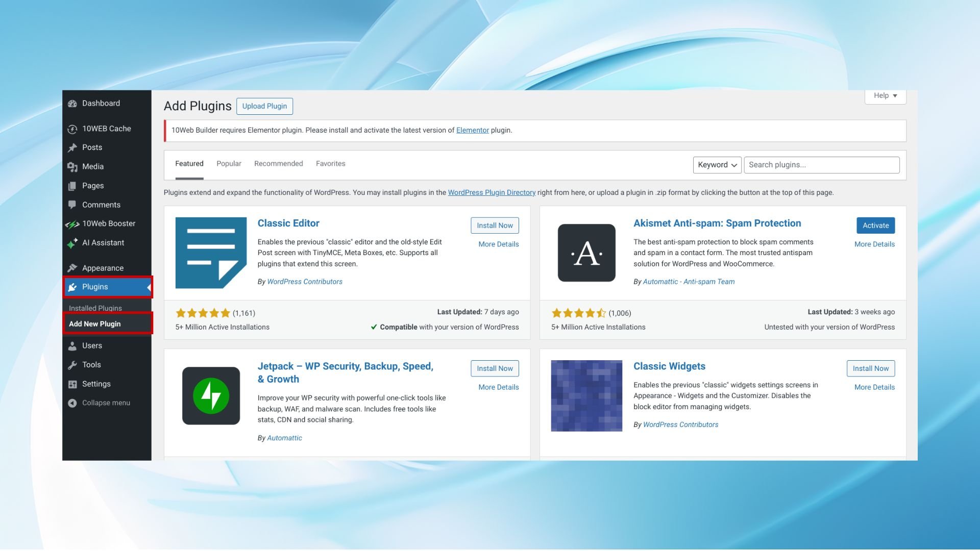
Task: Click the Appearance paintbrush icon
Action: tap(72, 268)
